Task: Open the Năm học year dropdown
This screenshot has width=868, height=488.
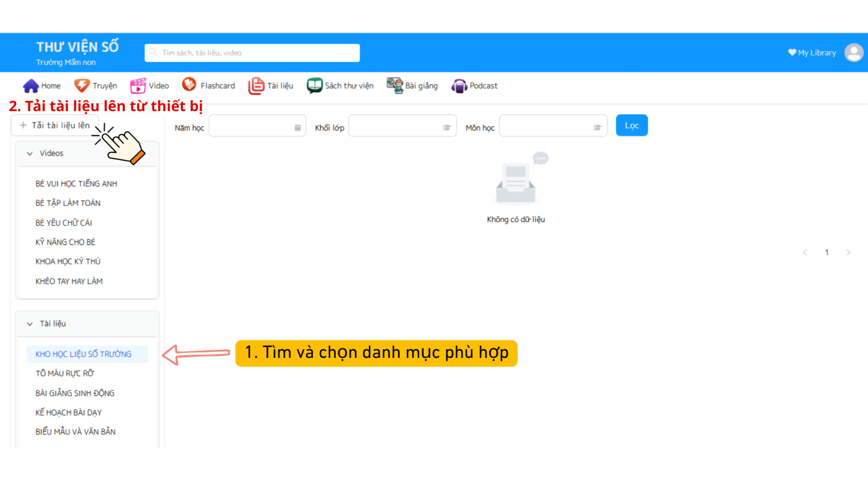Action: pyautogui.click(x=257, y=126)
